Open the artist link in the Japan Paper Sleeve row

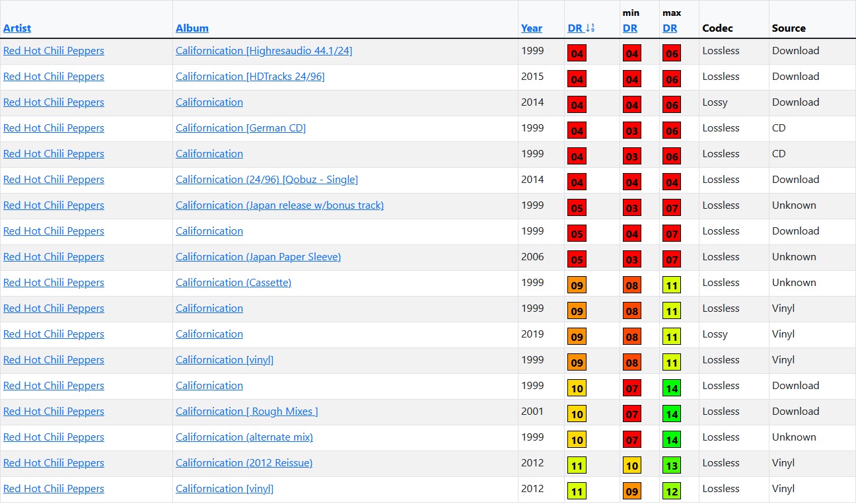coord(54,257)
